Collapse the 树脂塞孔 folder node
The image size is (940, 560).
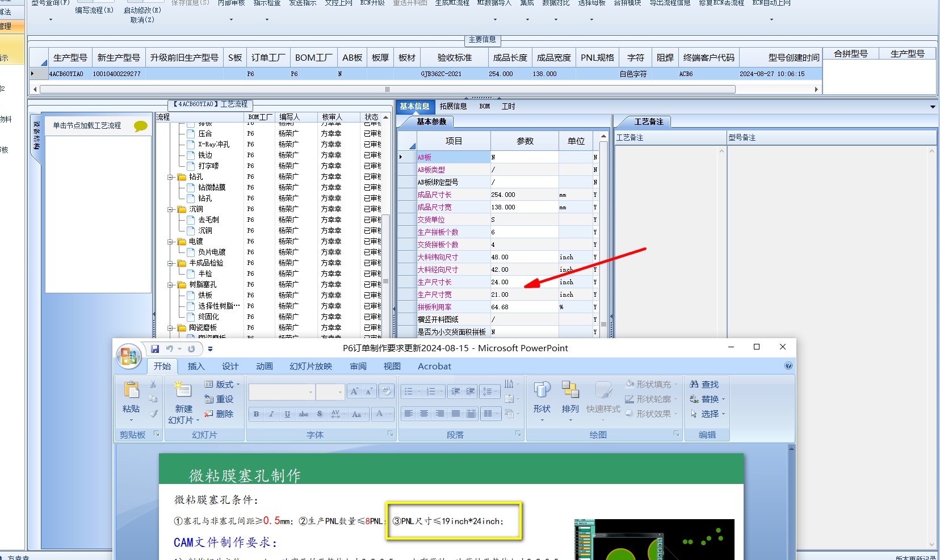[170, 285]
